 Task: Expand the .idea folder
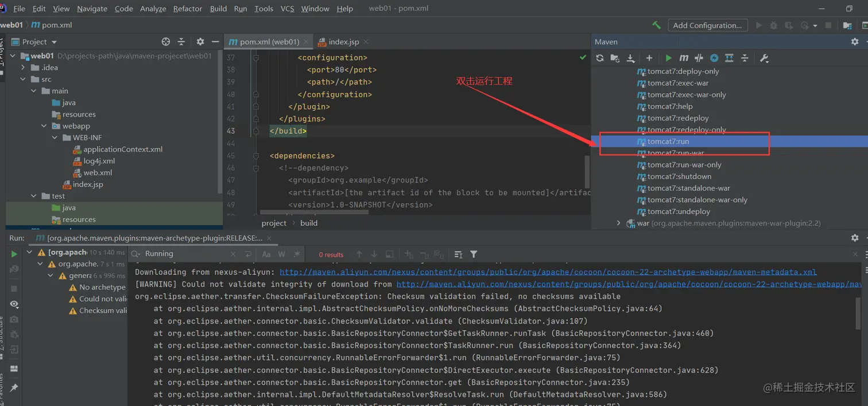tap(24, 67)
